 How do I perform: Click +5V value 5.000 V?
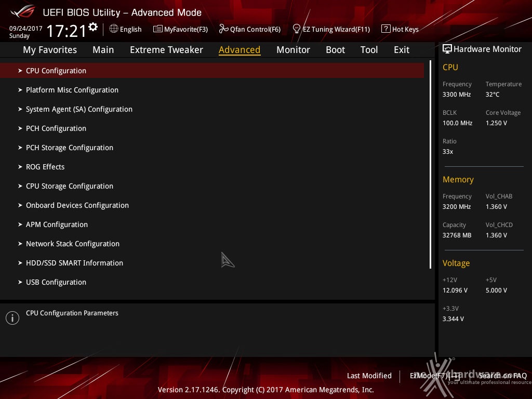[x=496, y=290]
